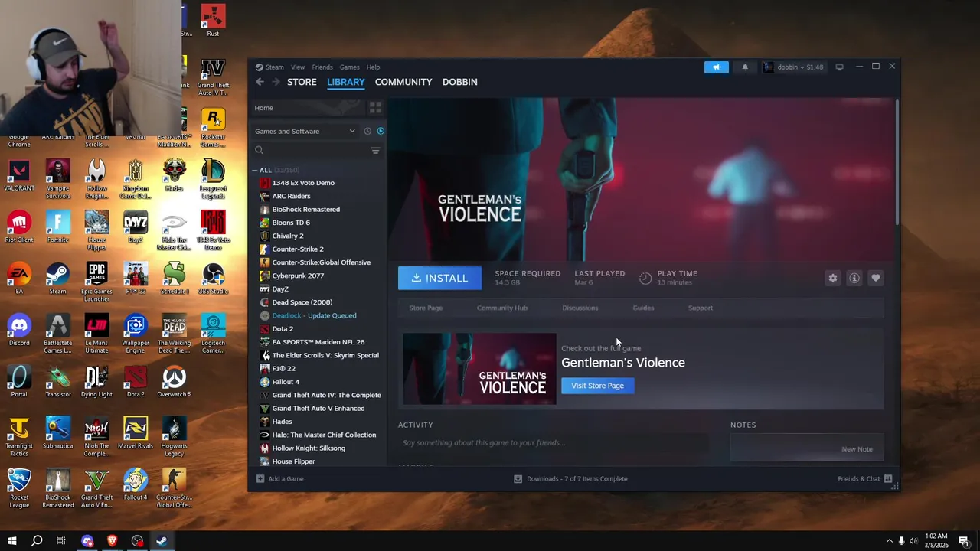980x551 pixels.
Task: Select Bloons TD 6 in library
Action: coord(291,223)
